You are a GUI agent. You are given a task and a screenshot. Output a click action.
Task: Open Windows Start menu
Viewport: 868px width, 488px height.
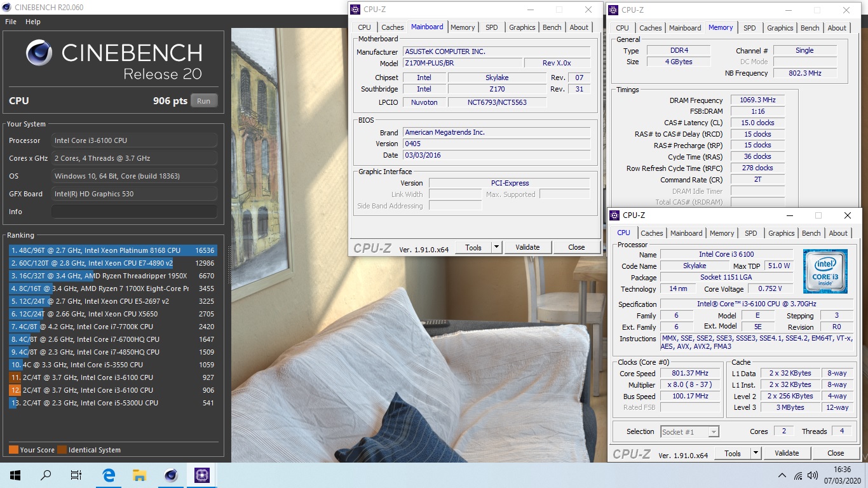[15, 475]
